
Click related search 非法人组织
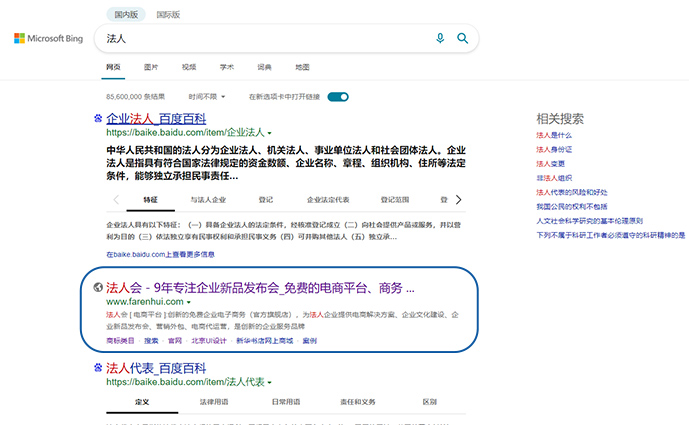554,178
